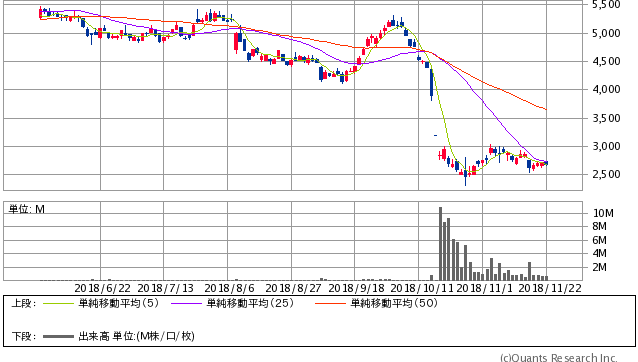This screenshot has width=638, height=362.
Task: Select the 単純移動平均(25) legend label
Action: 250,303
